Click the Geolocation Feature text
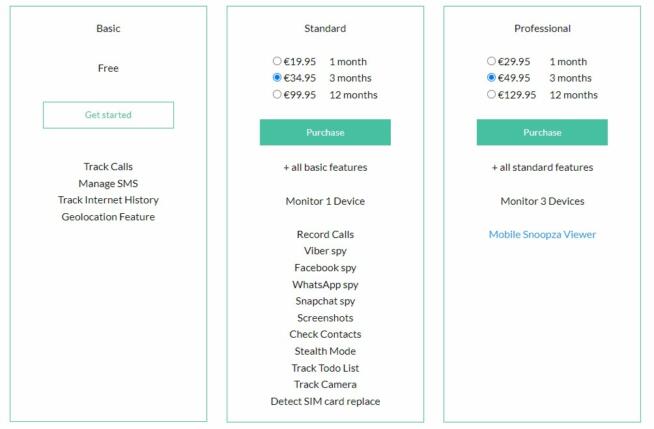 [108, 217]
